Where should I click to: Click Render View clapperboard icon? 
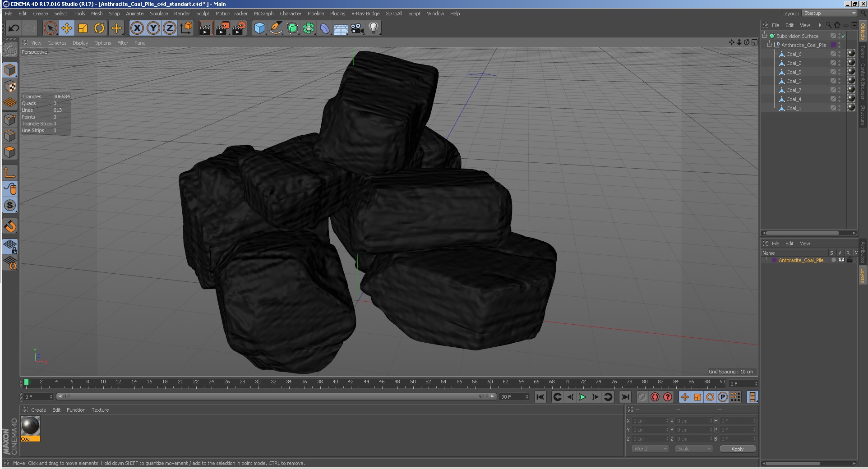206,28
